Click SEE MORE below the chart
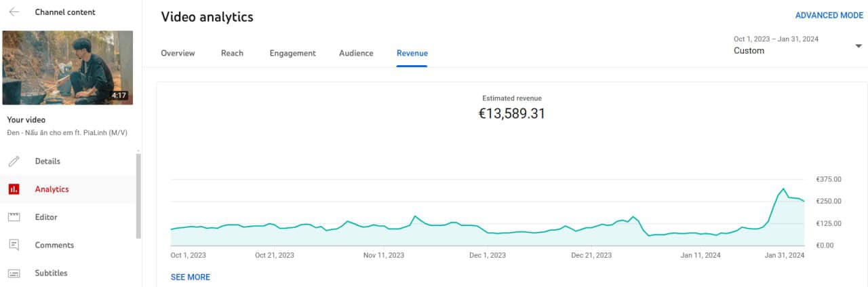Image resolution: width=868 pixels, height=287 pixels. (x=191, y=277)
